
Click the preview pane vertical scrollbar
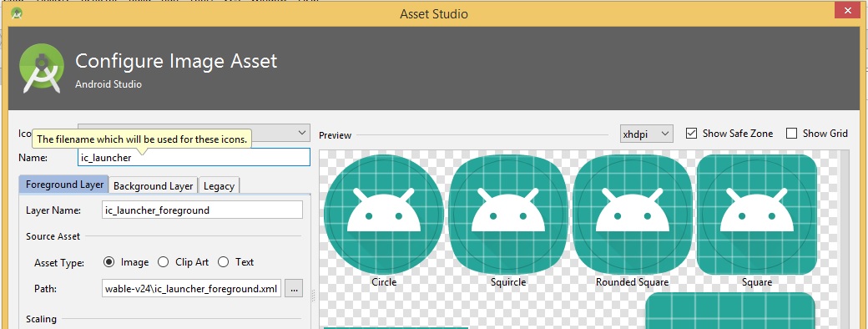point(844,239)
